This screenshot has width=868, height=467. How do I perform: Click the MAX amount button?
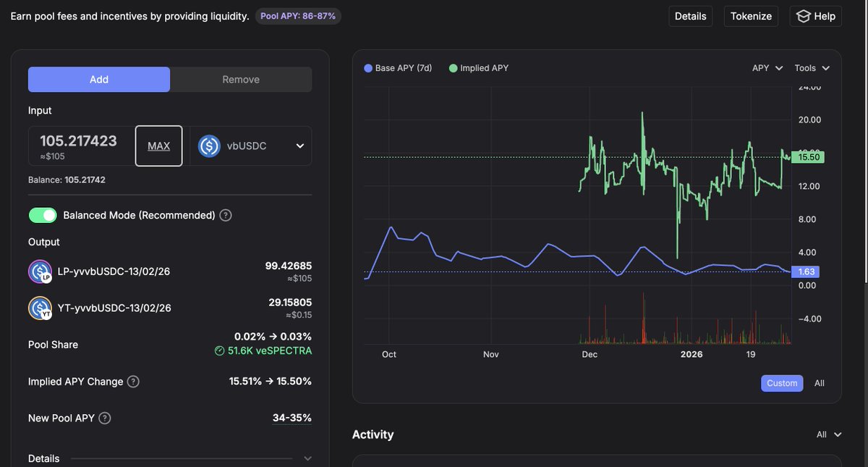[x=159, y=146]
